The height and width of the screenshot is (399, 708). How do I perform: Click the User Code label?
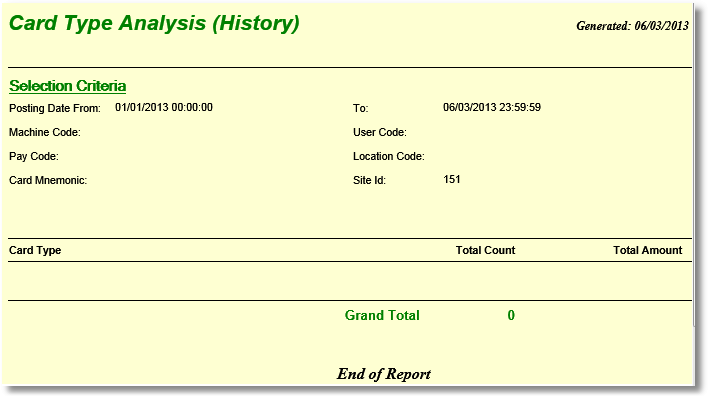point(380,132)
